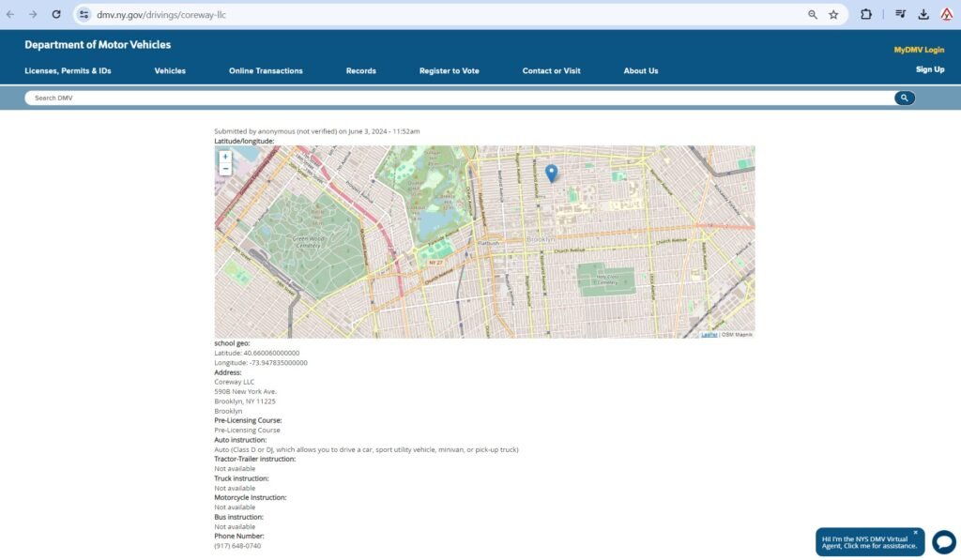Open Licenses, Permits & IDs menu
961x560 pixels.
tap(68, 71)
